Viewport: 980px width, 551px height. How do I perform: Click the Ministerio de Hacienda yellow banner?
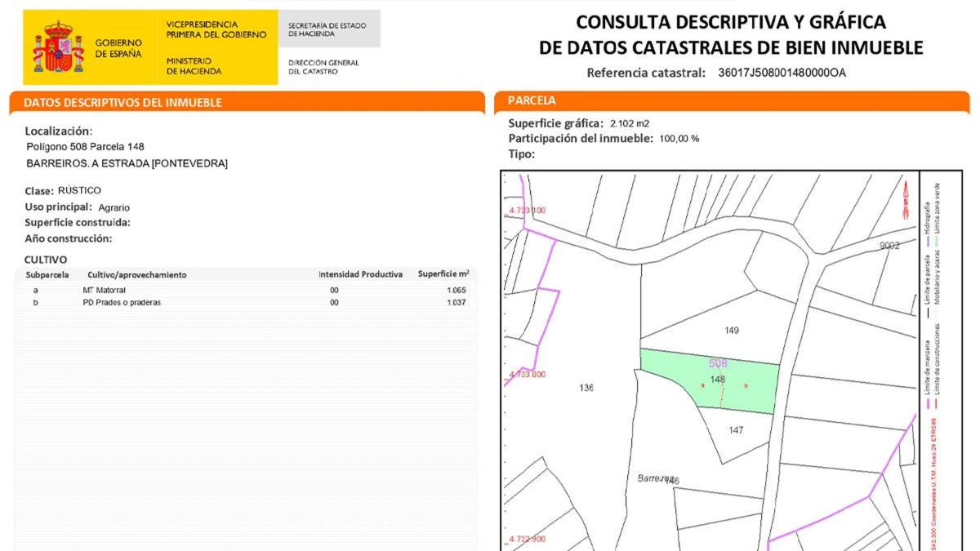pos(216,48)
